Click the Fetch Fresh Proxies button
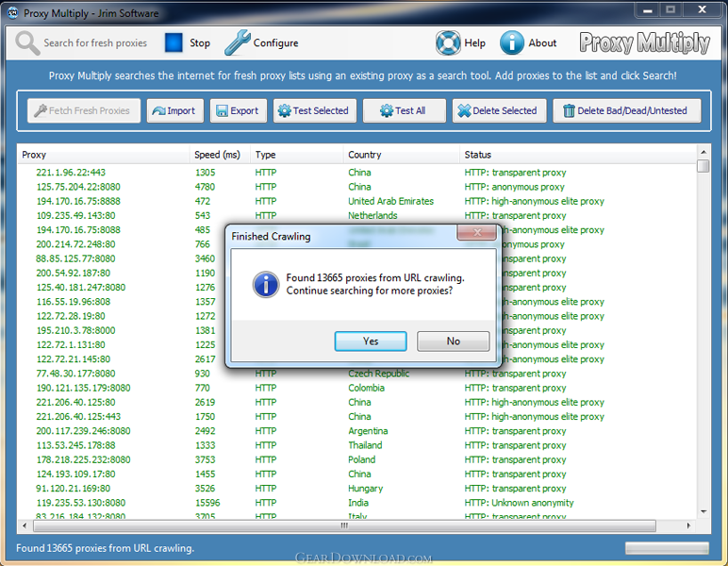This screenshot has height=566, width=728. point(84,110)
